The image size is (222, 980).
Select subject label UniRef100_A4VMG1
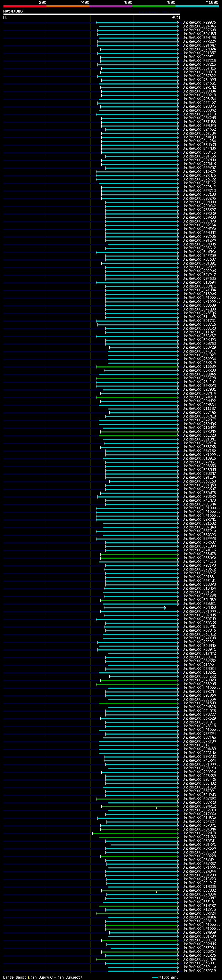pos(199,462)
